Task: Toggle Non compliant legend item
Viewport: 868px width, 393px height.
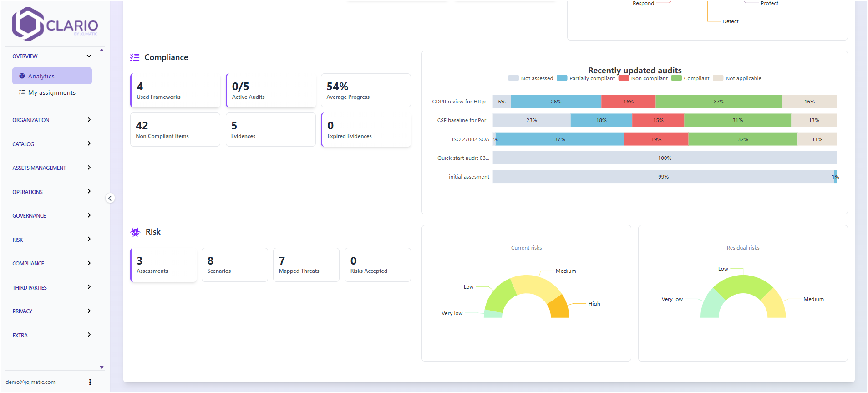Action: pos(643,78)
